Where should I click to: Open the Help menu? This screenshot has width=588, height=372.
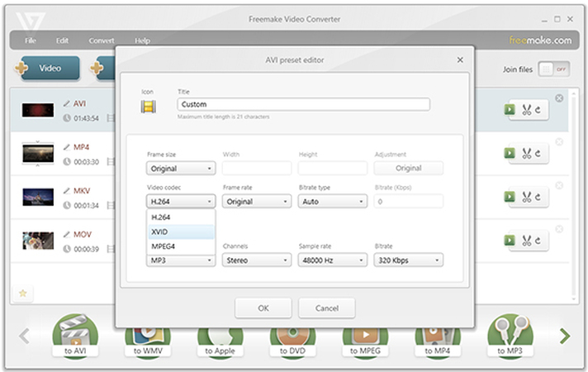(142, 41)
